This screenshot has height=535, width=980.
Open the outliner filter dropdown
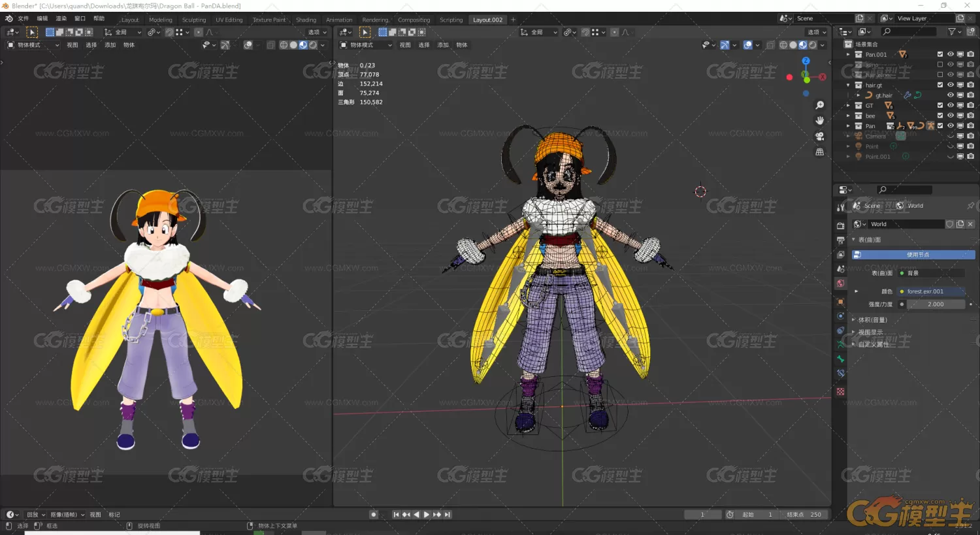pos(954,31)
